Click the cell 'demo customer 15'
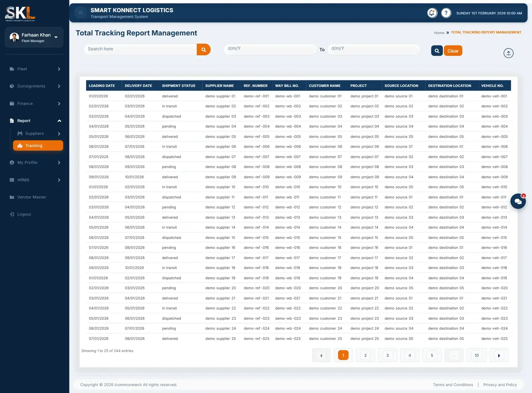The image size is (532, 393). 325,238
